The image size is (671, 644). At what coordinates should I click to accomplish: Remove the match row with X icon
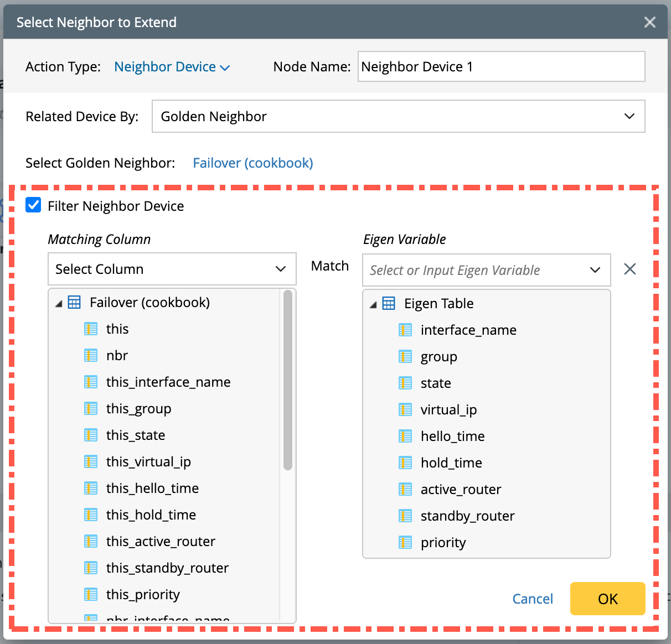click(629, 269)
